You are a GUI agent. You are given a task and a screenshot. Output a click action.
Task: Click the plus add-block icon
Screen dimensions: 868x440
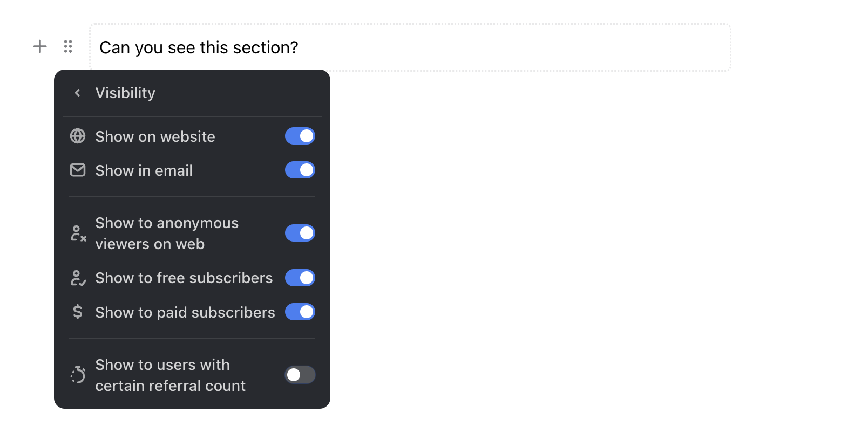40,46
